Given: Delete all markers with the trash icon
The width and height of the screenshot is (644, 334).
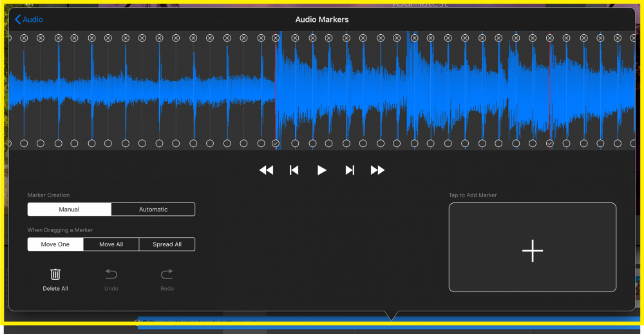Looking at the screenshot, I should pos(55,275).
